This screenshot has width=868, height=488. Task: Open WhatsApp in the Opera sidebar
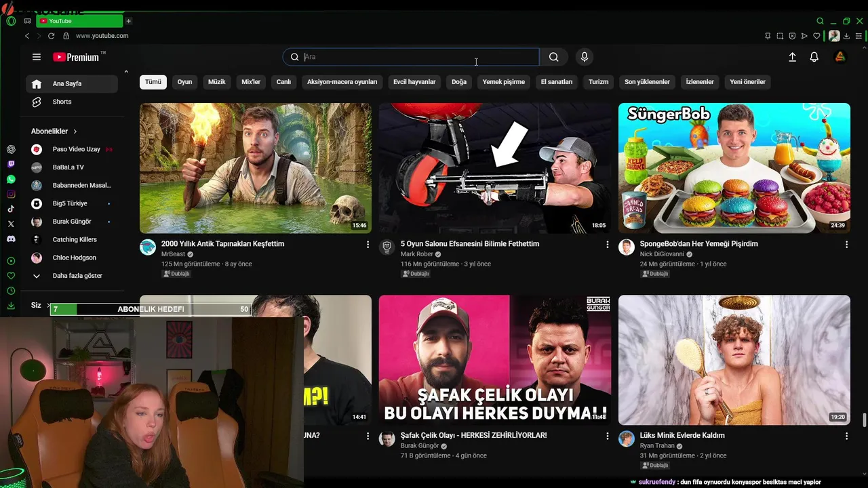point(11,179)
